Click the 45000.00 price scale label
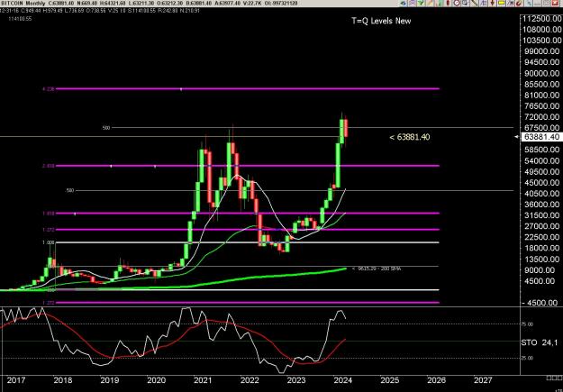This screenshot has width=563, height=392. click(x=540, y=183)
